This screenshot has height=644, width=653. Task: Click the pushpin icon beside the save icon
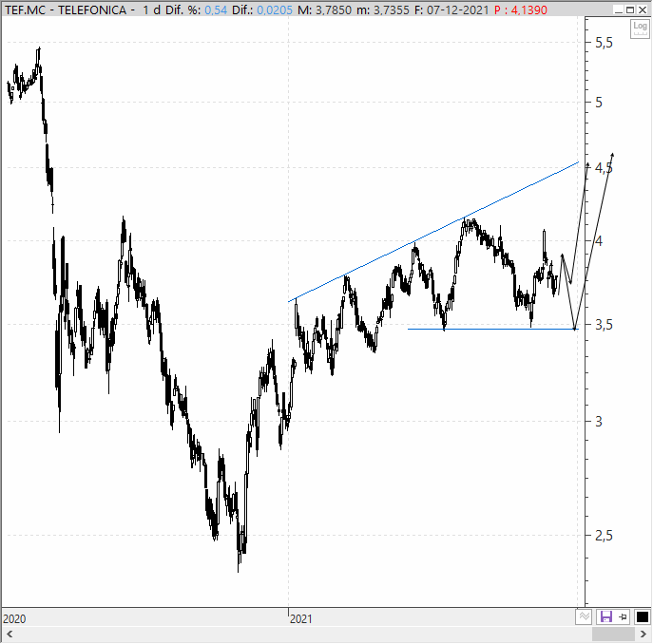pyautogui.click(x=623, y=617)
